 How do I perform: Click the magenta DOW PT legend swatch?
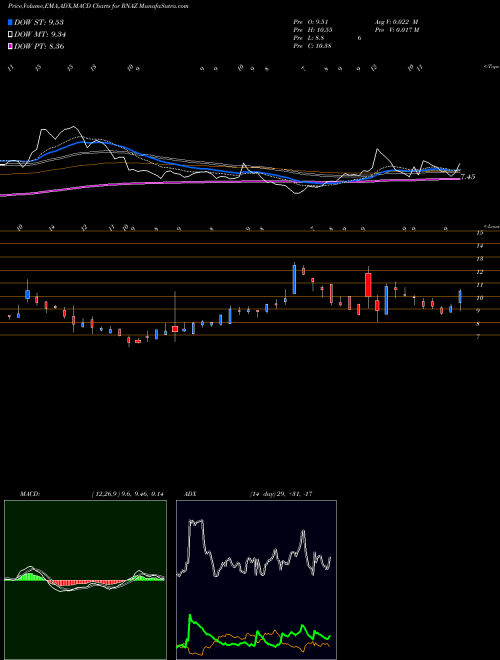click(x=10, y=46)
